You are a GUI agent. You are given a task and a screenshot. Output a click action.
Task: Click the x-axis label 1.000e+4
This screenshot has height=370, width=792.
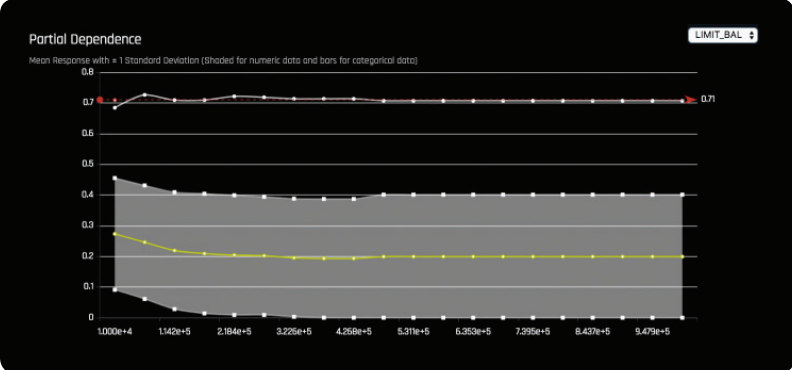click(x=114, y=332)
